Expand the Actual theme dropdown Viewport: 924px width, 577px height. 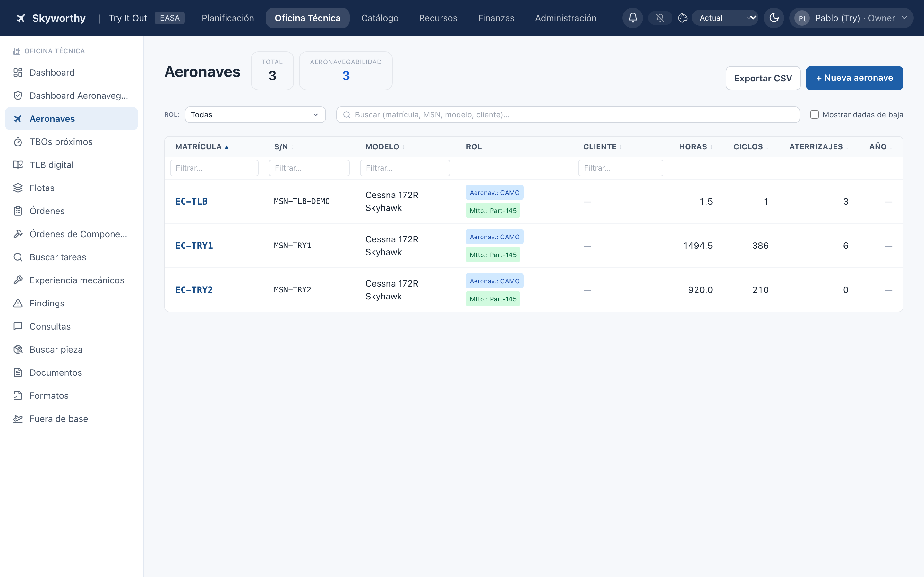(x=725, y=18)
